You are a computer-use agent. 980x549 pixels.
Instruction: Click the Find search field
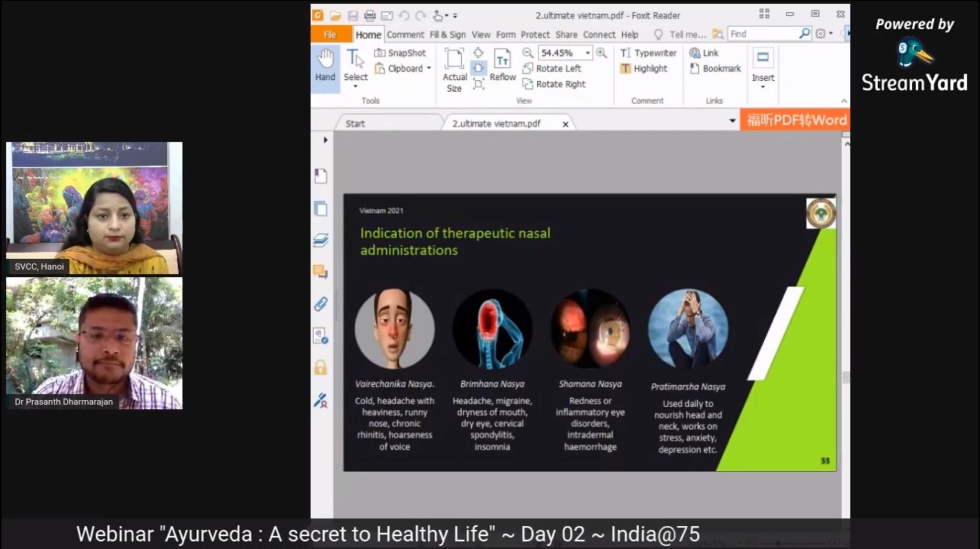tap(762, 34)
